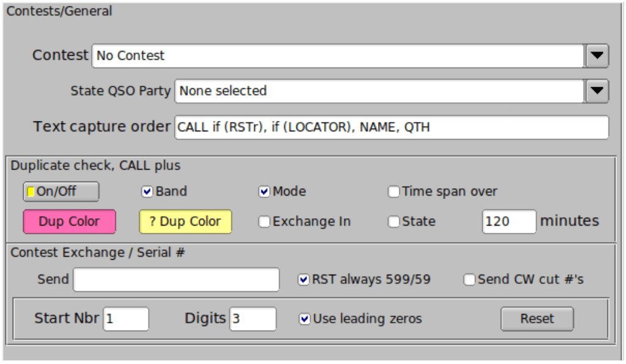Toggle the duplicate check On/Off button
This screenshot has height=364, width=626.
click(61, 191)
